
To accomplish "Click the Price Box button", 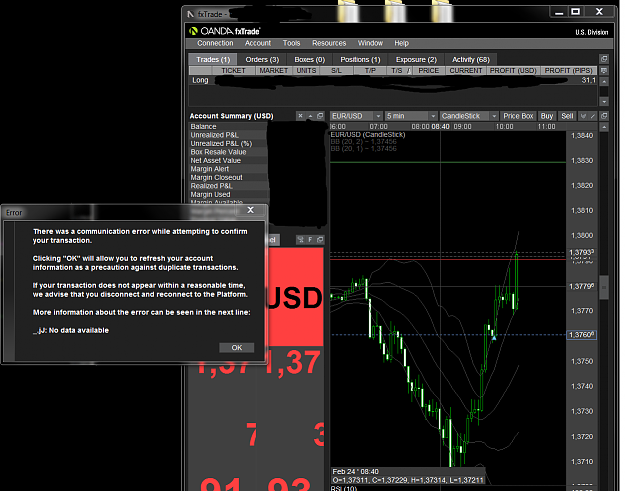I will pos(518,116).
